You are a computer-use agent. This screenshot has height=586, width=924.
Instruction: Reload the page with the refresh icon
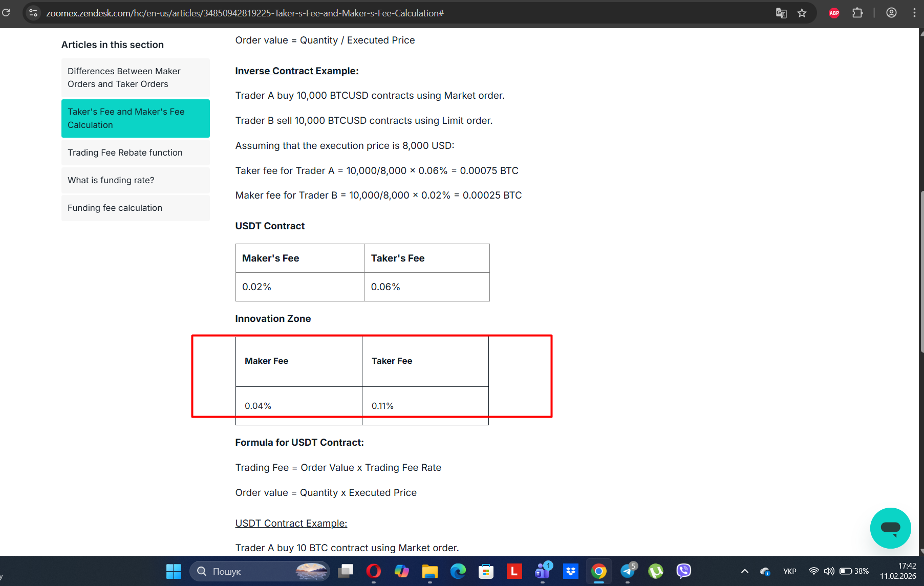click(x=6, y=13)
